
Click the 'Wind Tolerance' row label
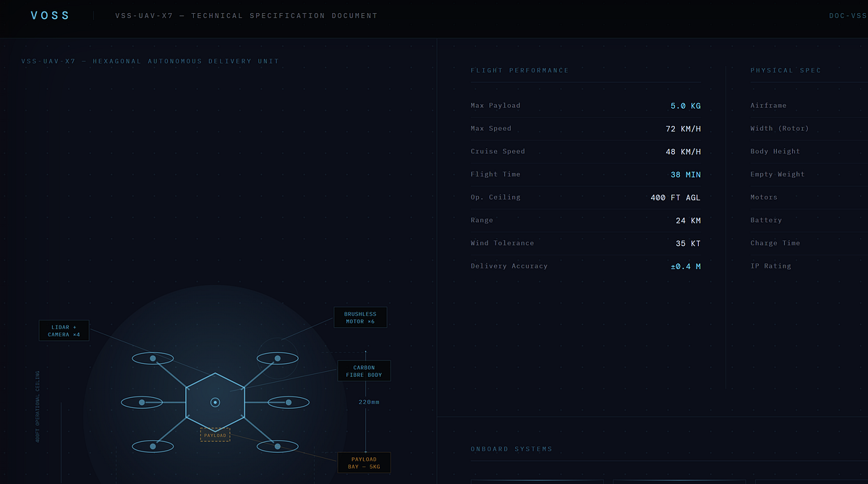click(502, 243)
